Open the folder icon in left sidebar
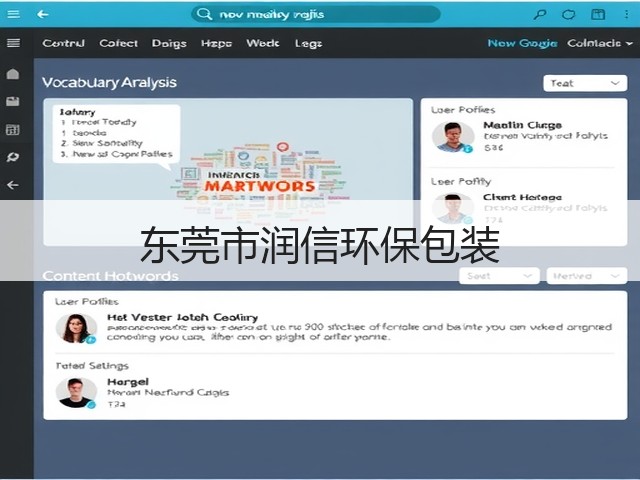Image resolution: width=640 pixels, height=480 pixels. tap(13, 101)
